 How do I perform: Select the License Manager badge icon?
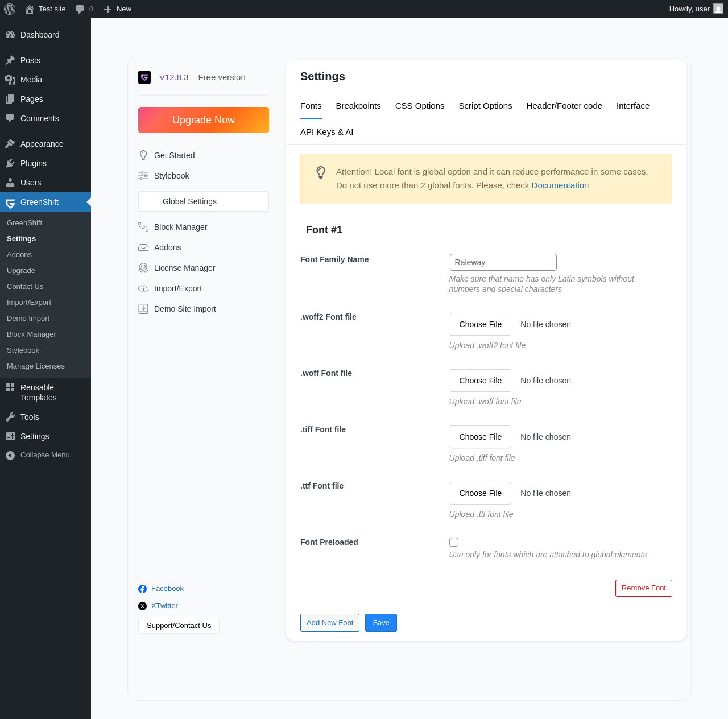[x=143, y=268]
